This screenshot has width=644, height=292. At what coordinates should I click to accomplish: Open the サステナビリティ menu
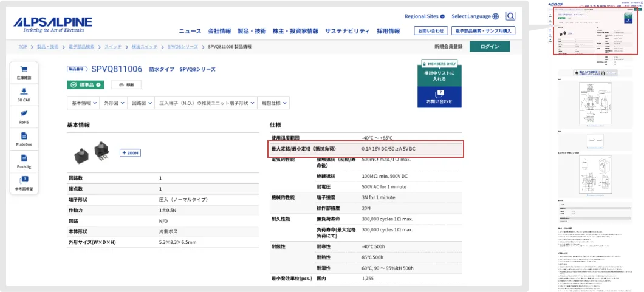348,31
